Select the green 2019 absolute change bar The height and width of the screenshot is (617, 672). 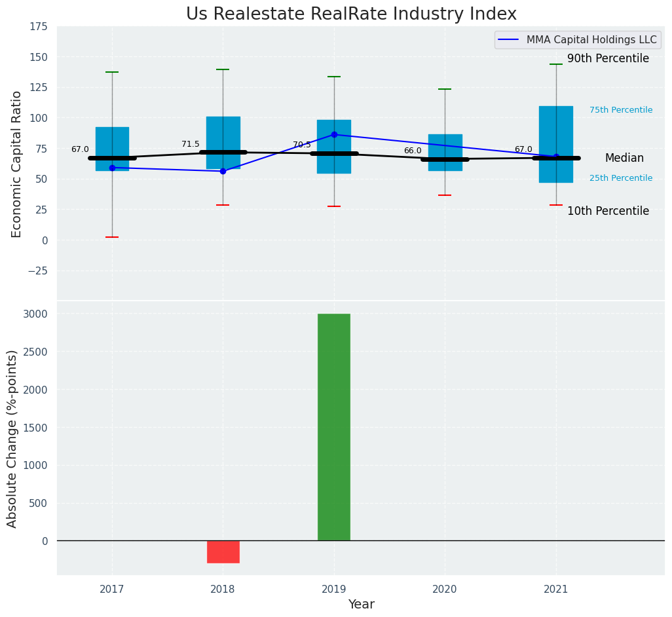(334, 427)
